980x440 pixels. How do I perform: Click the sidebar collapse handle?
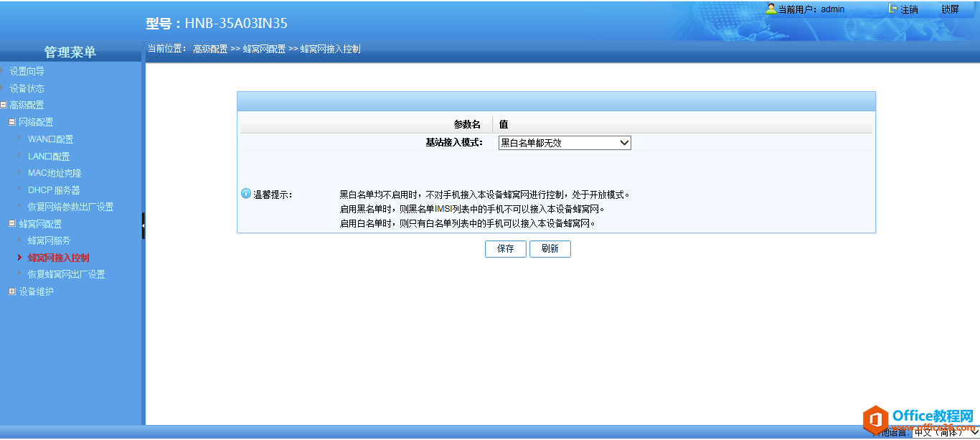pyautogui.click(x=143, y=225)
